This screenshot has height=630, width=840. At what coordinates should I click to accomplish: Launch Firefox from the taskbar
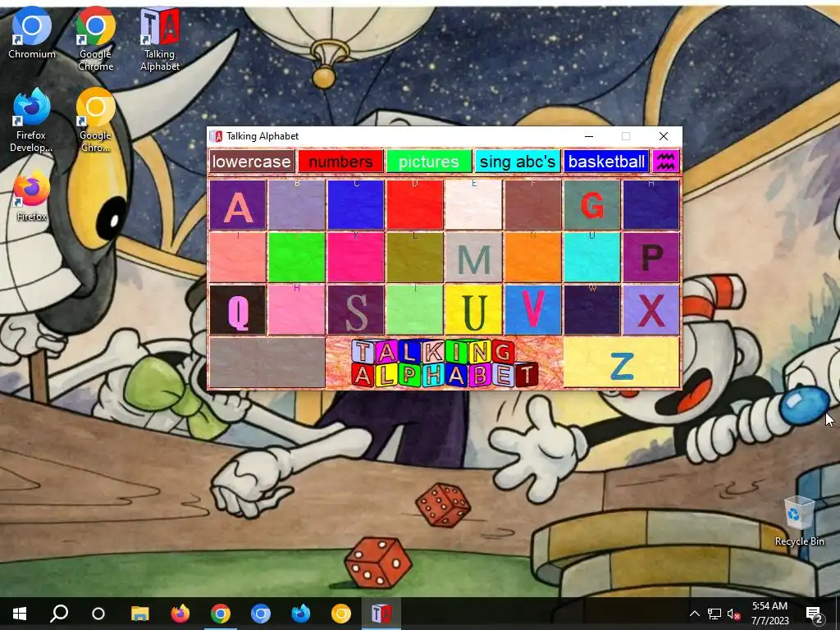(x=180, y=614)
